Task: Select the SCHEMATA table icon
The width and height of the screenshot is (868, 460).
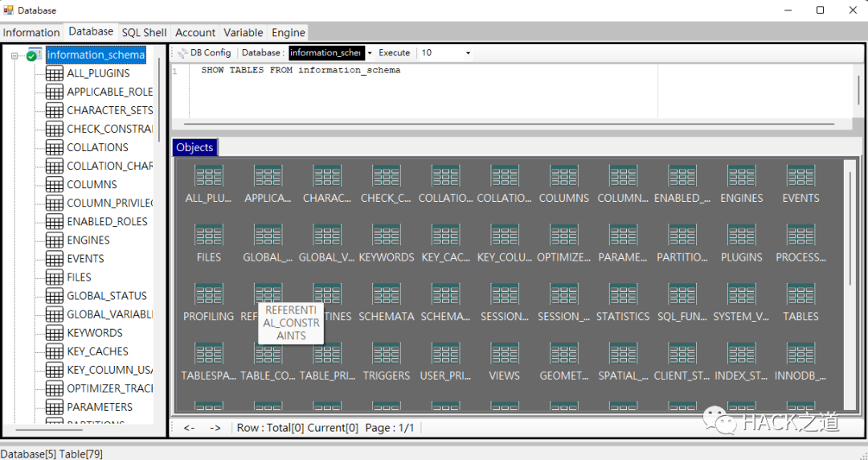Action: 387,295
